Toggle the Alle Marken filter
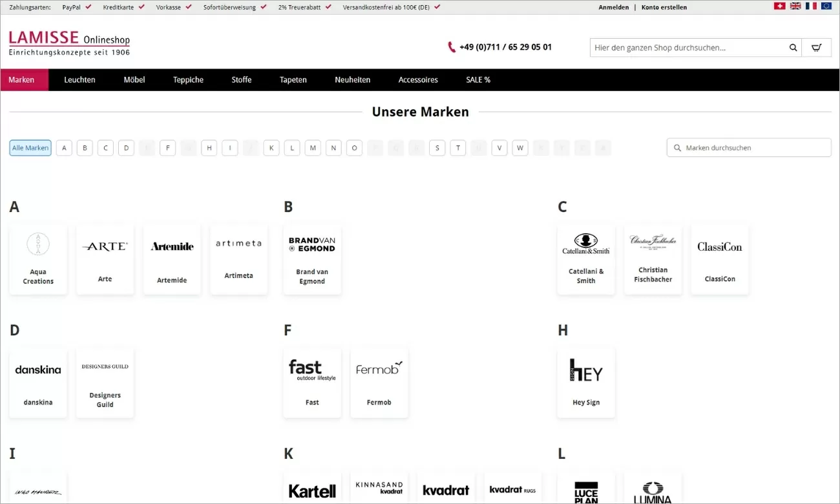840x504 pixels. click(x=30, y=147)
